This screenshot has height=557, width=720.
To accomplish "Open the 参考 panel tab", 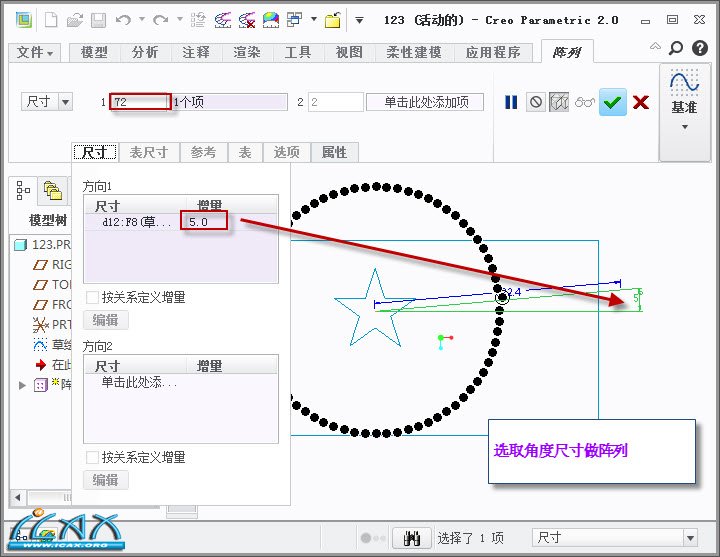I will pos(203,152).
